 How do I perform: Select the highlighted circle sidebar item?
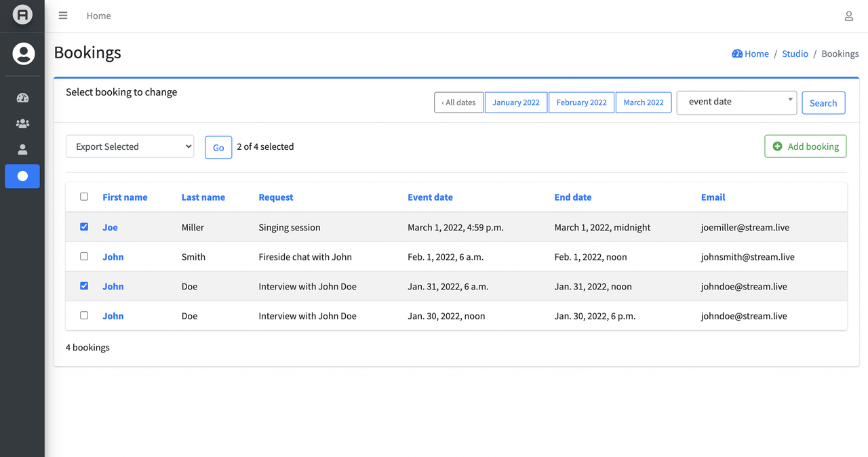point(22,176)
